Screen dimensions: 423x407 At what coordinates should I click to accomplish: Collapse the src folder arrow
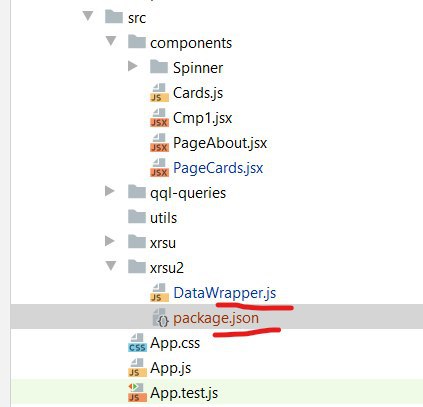click(88, 16)
